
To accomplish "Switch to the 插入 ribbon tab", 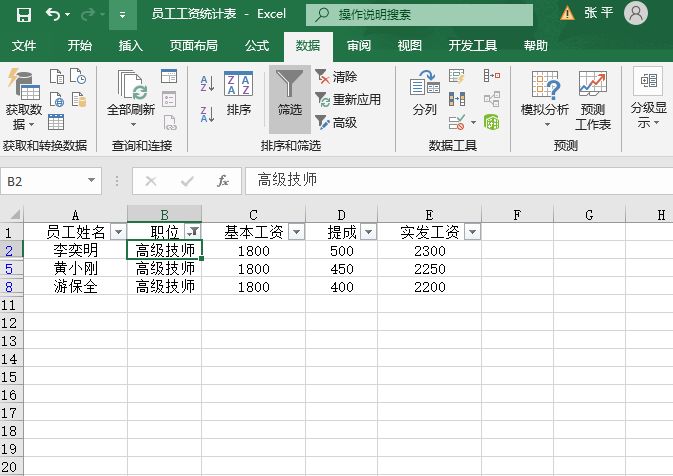I will (x=130, y=45).
